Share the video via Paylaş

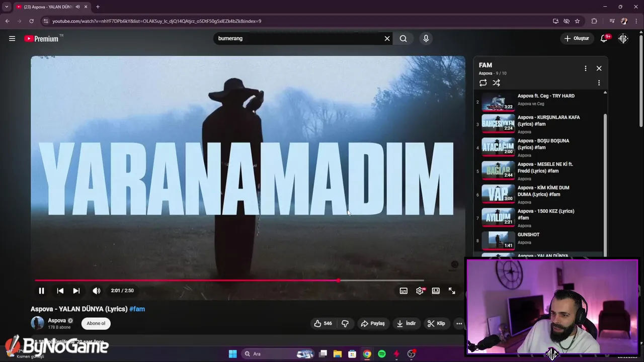(x=373, y=323)
